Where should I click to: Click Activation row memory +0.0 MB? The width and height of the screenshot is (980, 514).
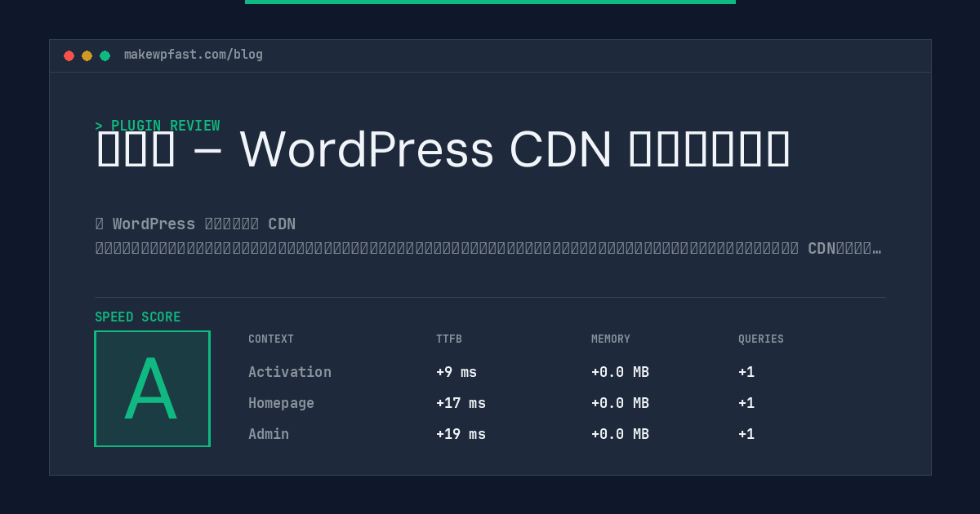tap(620, 372)
